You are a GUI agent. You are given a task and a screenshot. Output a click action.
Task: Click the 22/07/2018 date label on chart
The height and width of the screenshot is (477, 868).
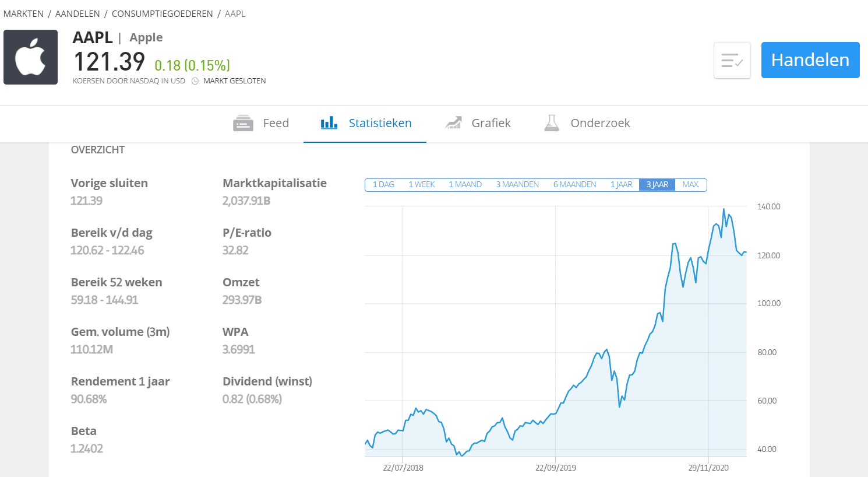tap(403, 468)
